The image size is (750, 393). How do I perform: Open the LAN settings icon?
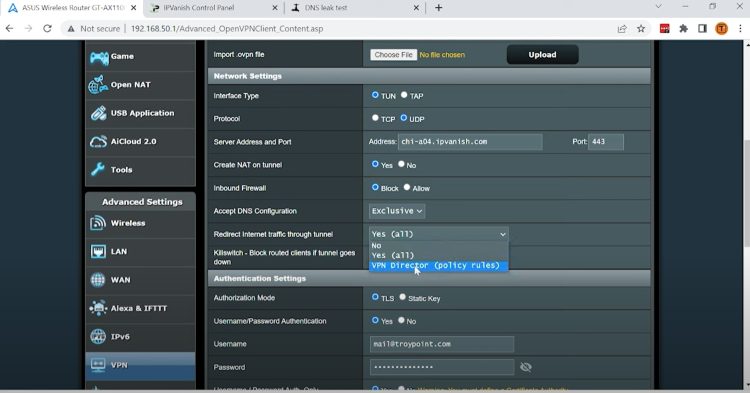(98, 251)
